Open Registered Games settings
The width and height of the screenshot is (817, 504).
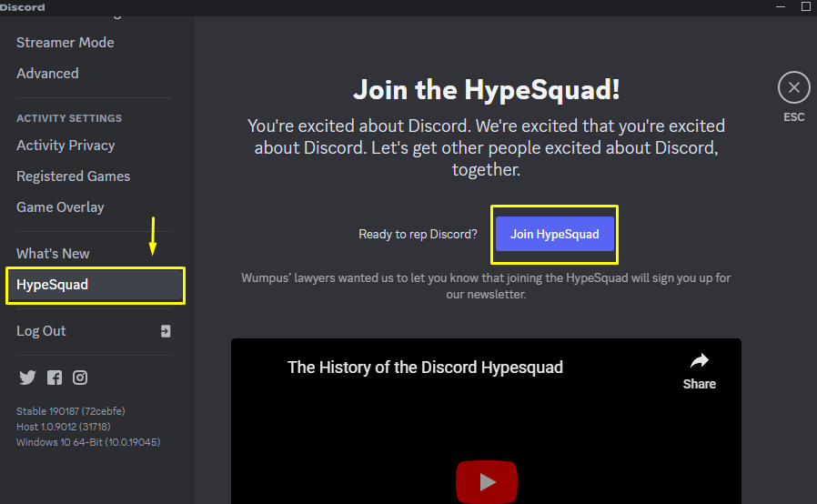pyautogui.click(x=73, y=176)
